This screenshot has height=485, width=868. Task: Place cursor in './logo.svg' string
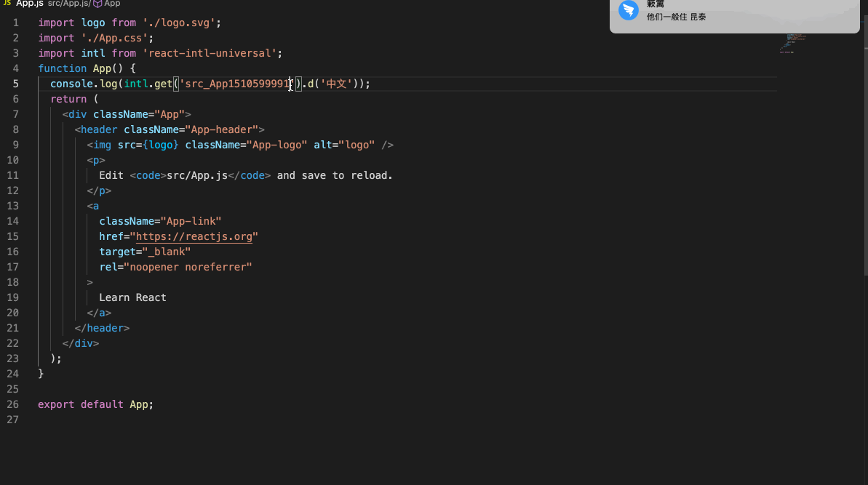click(179, 23)
